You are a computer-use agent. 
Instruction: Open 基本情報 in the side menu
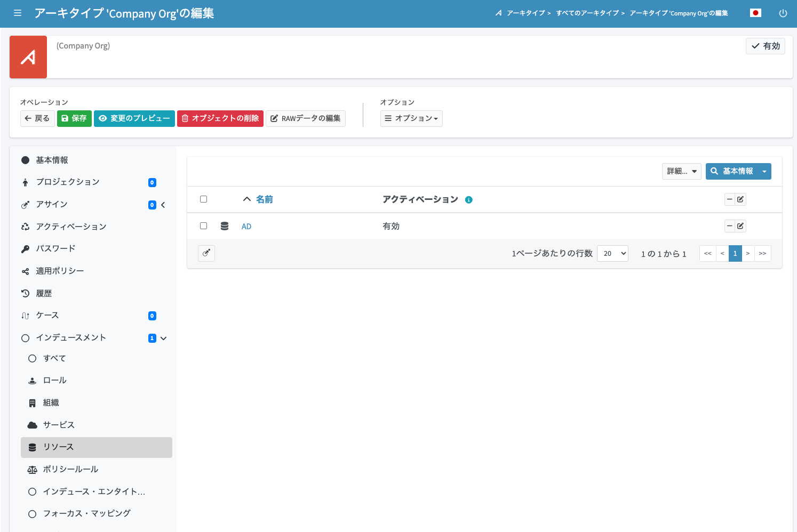click(x=96, y=160)
